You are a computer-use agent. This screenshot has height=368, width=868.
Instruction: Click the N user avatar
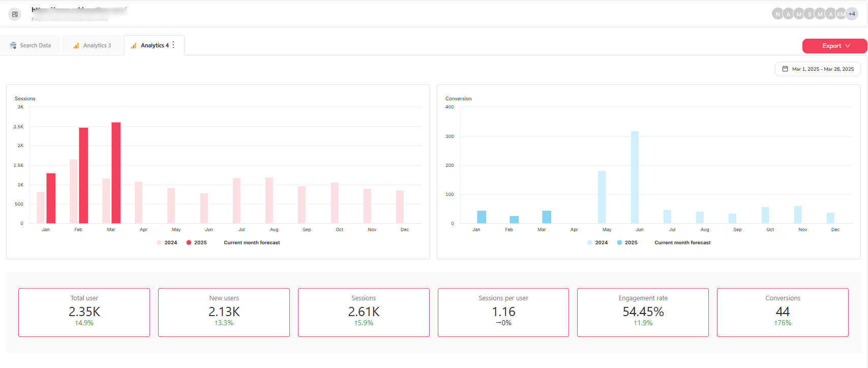pos(777,14)
